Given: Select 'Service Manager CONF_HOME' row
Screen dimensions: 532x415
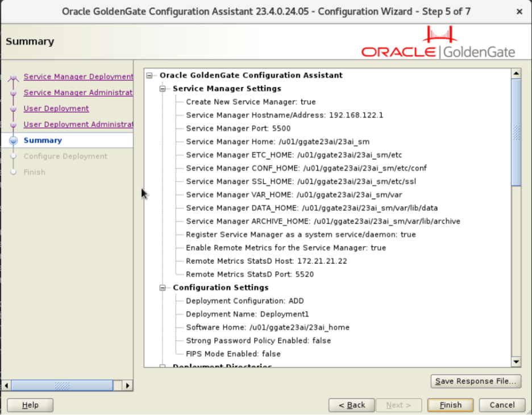Looking at the screenshot, I should click(306, 168).
